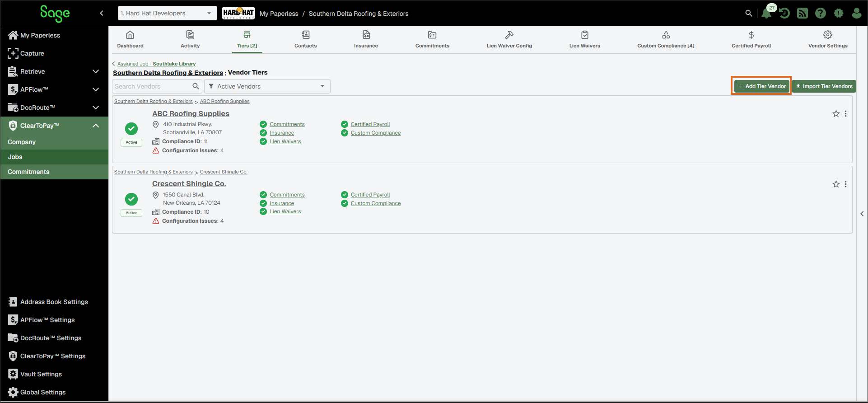This screenshot has height=403, width=868.
Task: Switch to the Vendor Settings tab
Action: [x=828, y=39]
